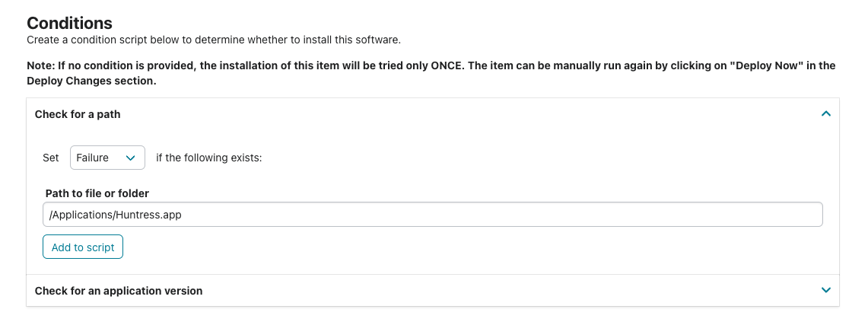Collapse the Check for a path chevron
The image size is (868, 322).
pos(826,114)
